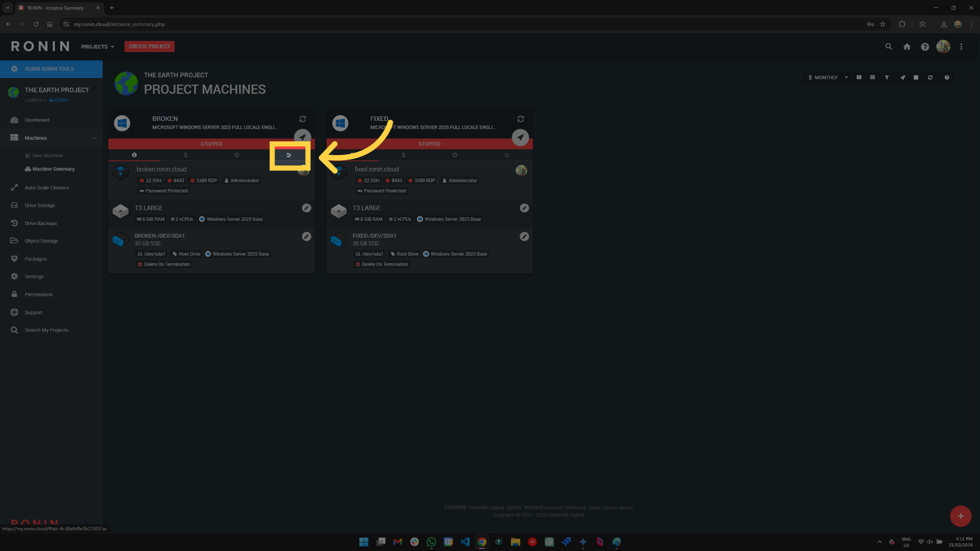Open the user avatar in header
Screen dimensions: 980x551
tap(943, 46)
